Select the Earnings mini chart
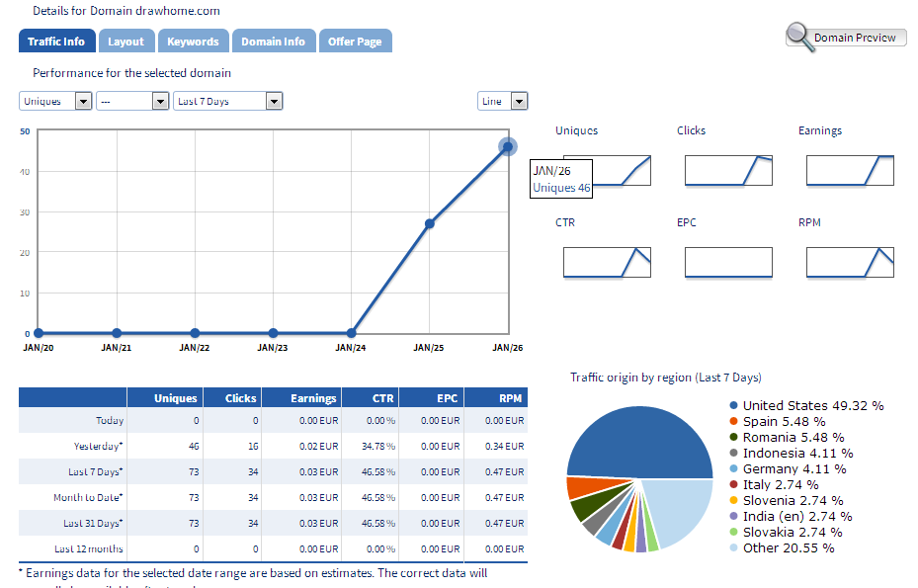Image resolution: width=918 pixels, height=588 pixels. click(850, 170)
